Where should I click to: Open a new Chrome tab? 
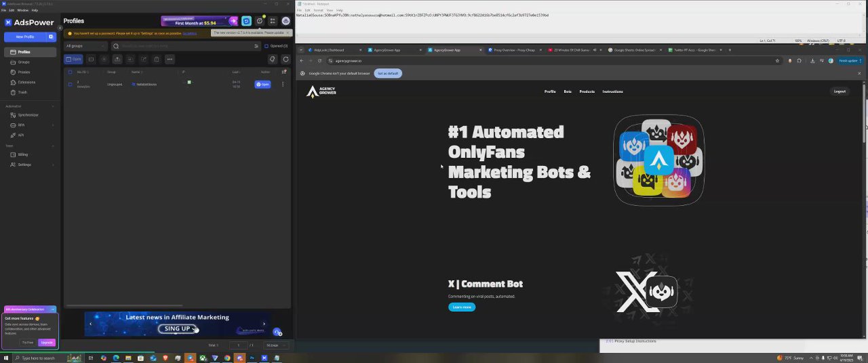pyautogui.click(x=730, y=50)
